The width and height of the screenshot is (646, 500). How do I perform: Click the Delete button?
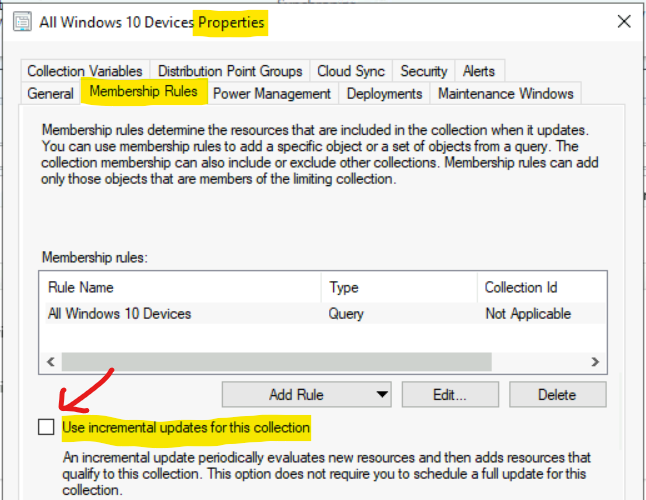coord(557,395)
